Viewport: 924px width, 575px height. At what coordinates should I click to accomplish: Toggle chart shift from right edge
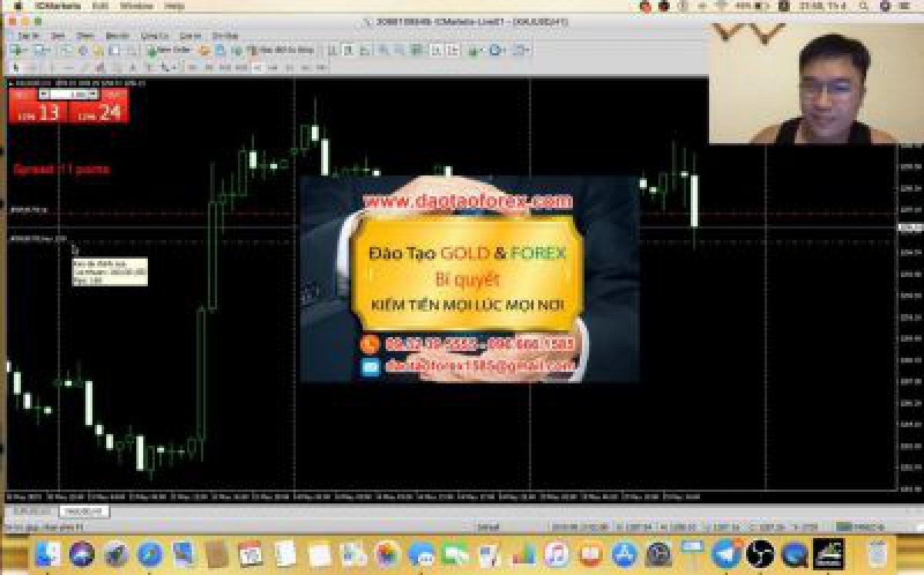451,50
